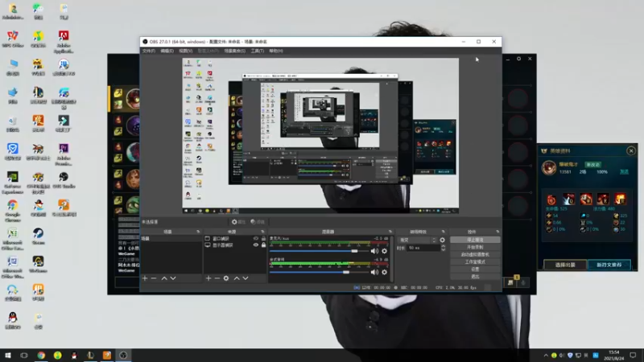Toggle Studio Mode button in Controls
644x362 pixels.
click(475, 262)
